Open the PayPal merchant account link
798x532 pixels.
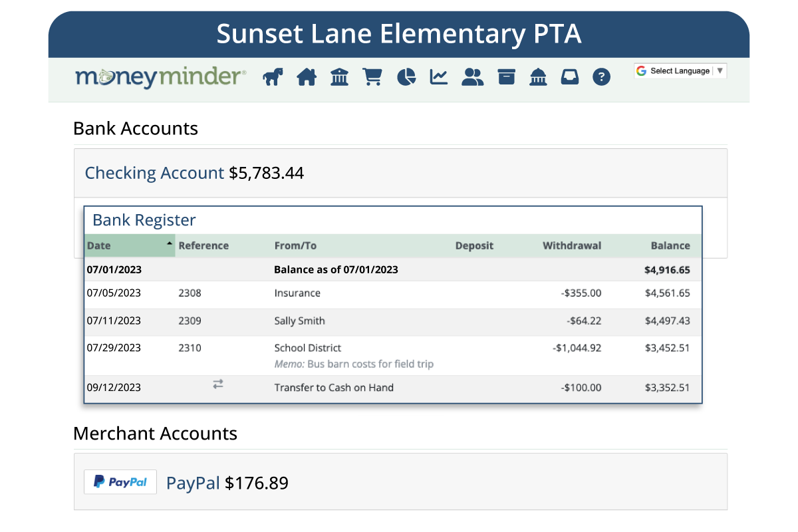pyautogui.click(x=193, y=483)
